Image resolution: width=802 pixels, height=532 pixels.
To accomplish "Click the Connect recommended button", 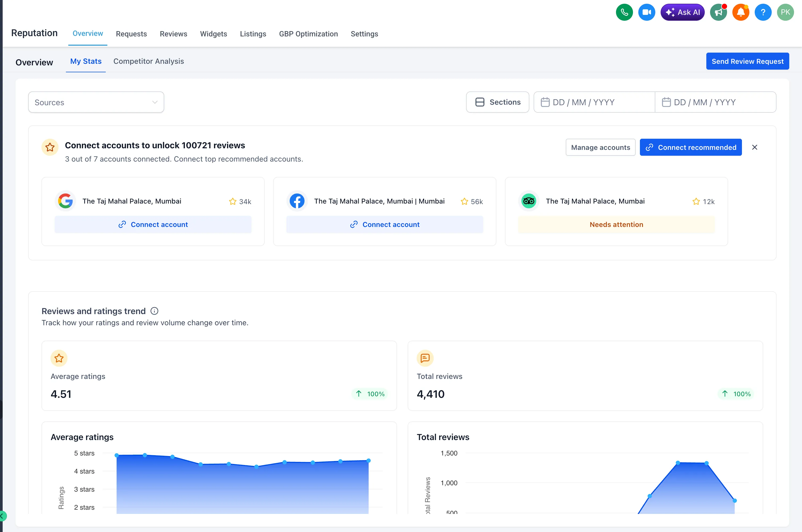I will 690,147.
